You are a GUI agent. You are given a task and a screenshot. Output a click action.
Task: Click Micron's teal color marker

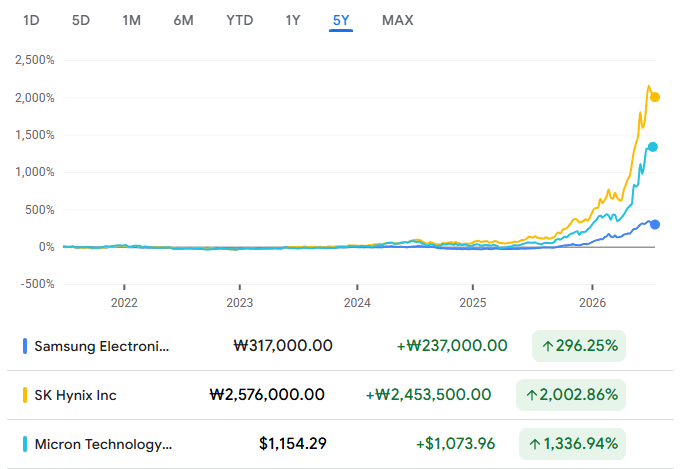(x=25, y=444)
